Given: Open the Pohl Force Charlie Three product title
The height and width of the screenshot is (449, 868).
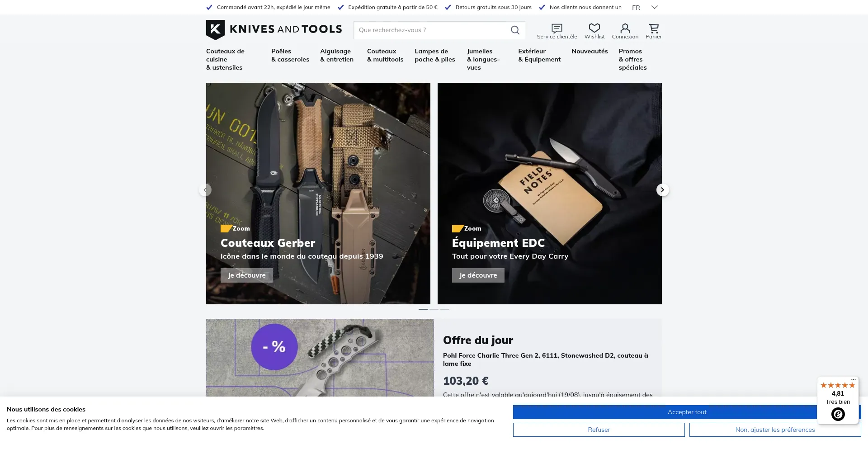Looking at the screenshot, I should click(x=545, y=359).
